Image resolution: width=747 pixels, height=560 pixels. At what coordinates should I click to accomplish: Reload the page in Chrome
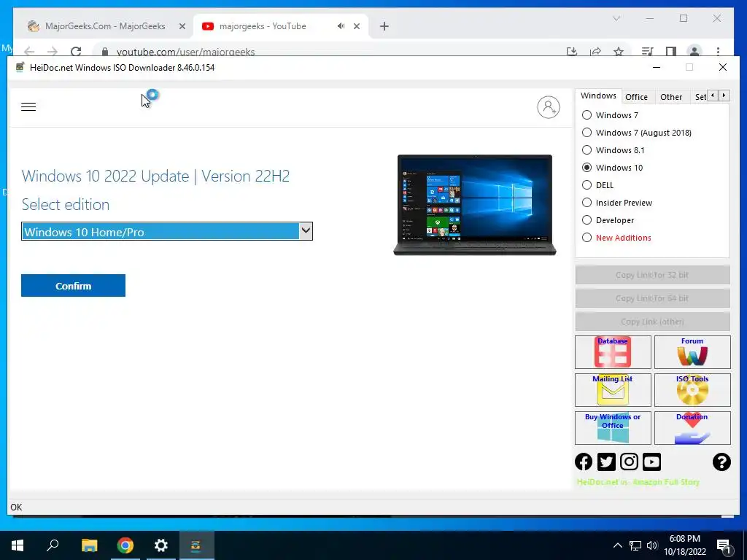click(76, 52)
